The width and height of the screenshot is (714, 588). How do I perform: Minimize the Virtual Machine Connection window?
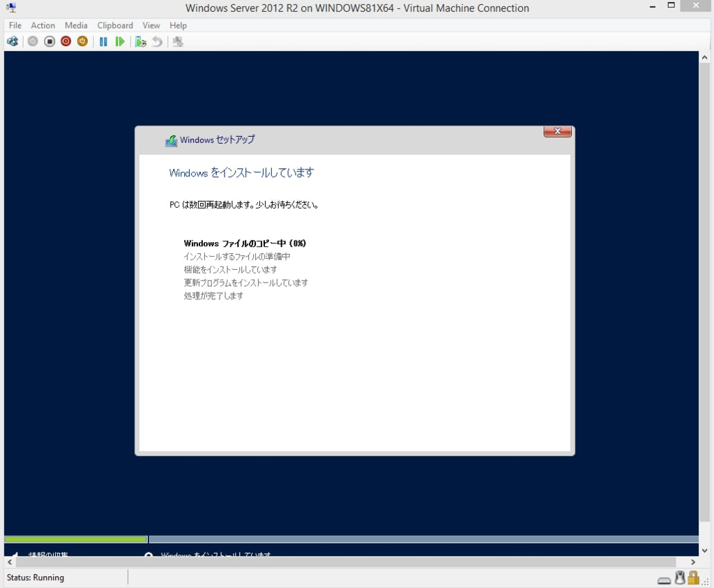click(x=653, y=6)
